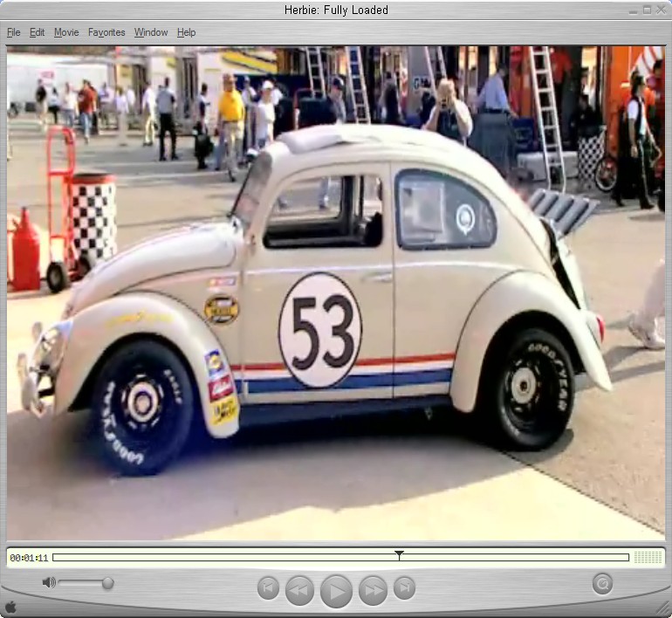Minimize the Herbie: Fully Loaded window

point(633,10)
